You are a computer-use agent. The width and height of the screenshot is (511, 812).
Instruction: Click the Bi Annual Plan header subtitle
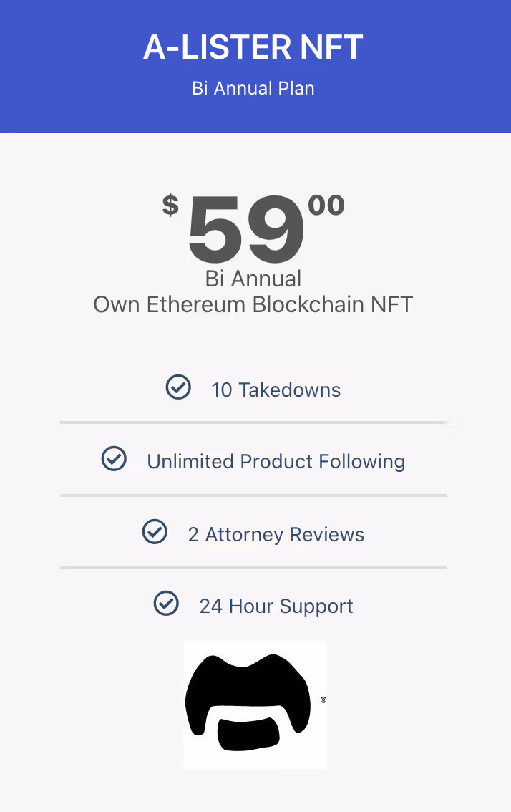[x=253, y=89]
